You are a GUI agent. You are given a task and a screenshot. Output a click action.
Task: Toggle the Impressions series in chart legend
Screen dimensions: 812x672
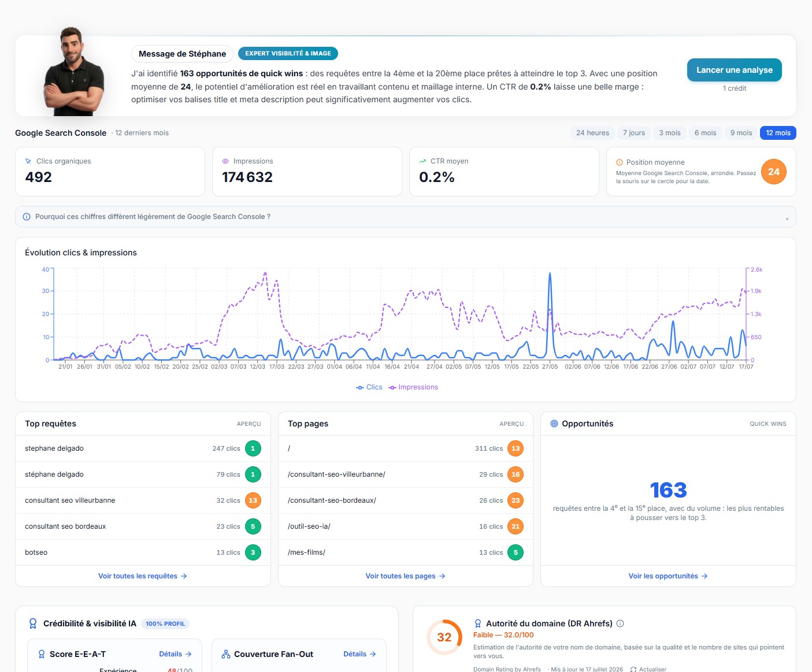(x=413, y=387)
